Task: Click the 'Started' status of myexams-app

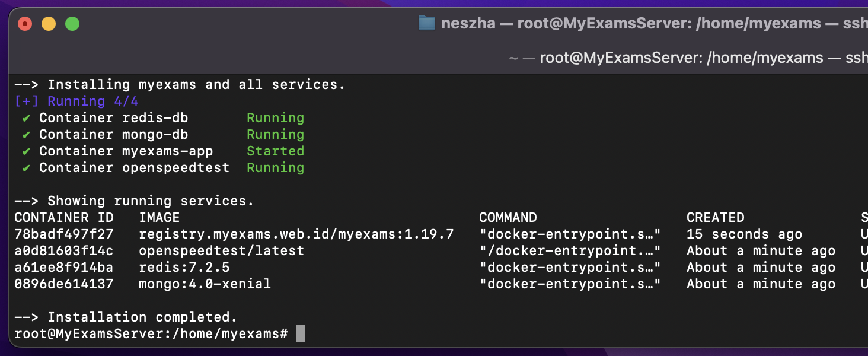Action: [x=276, y=151]
